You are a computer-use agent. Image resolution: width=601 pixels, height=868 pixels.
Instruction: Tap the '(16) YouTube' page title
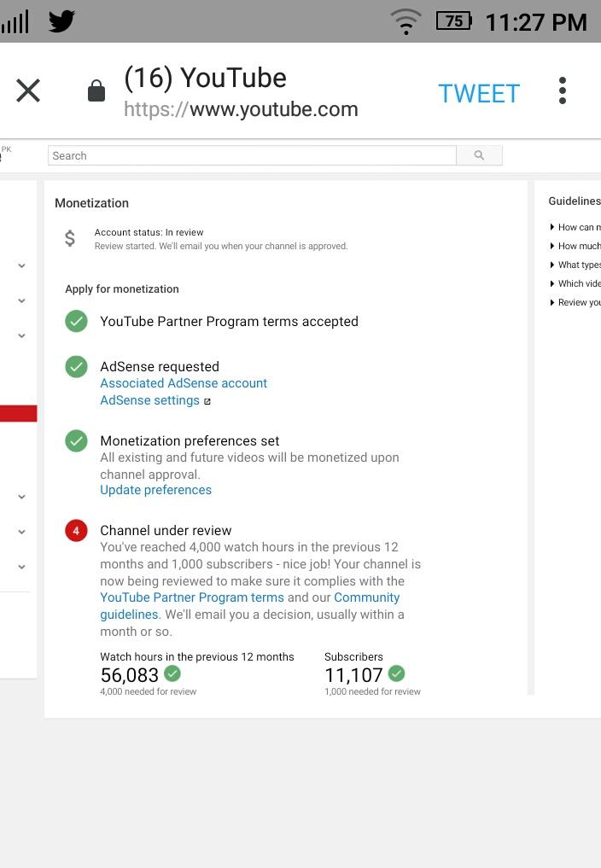[x=205, y=78]
